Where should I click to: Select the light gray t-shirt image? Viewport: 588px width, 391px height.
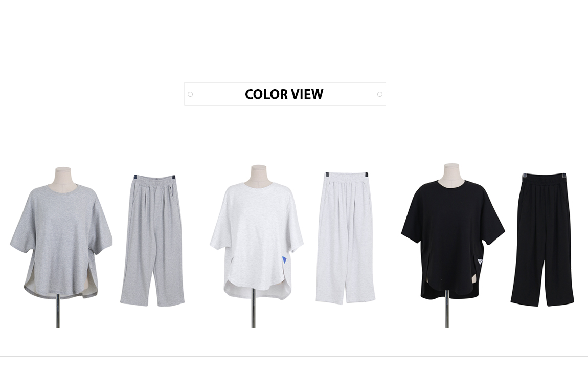point(257,239)
